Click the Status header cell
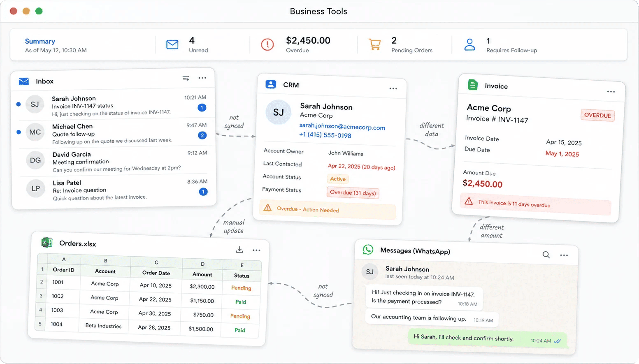 pyautogui.click(x=242, y=276)
